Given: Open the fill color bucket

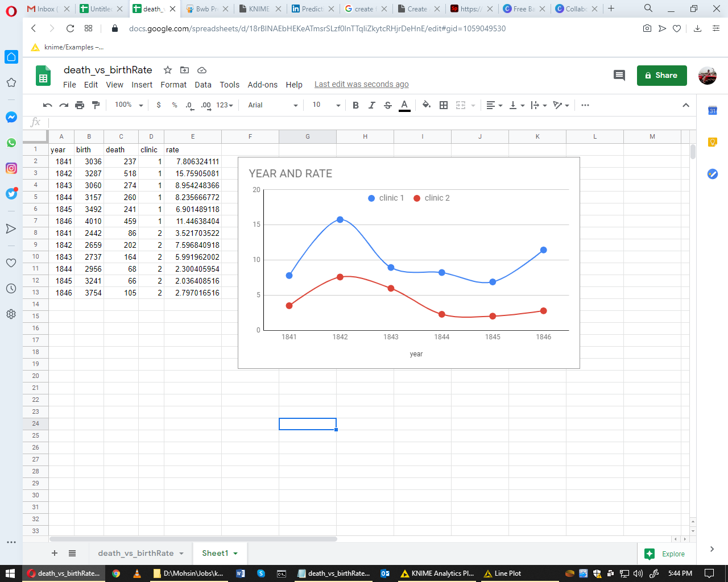Looking at the screenshot, I should click(427, 105).
